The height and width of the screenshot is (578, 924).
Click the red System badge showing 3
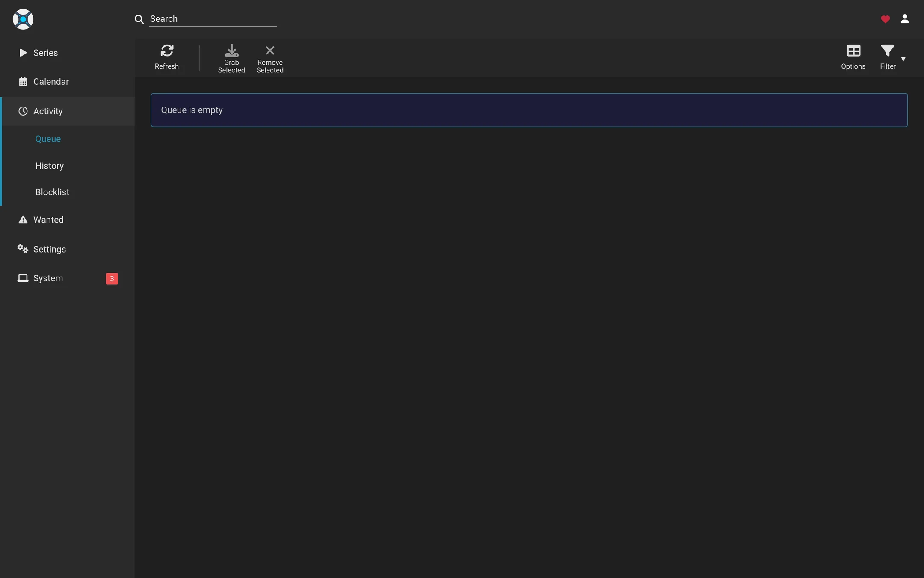click(x=112, y=279)
